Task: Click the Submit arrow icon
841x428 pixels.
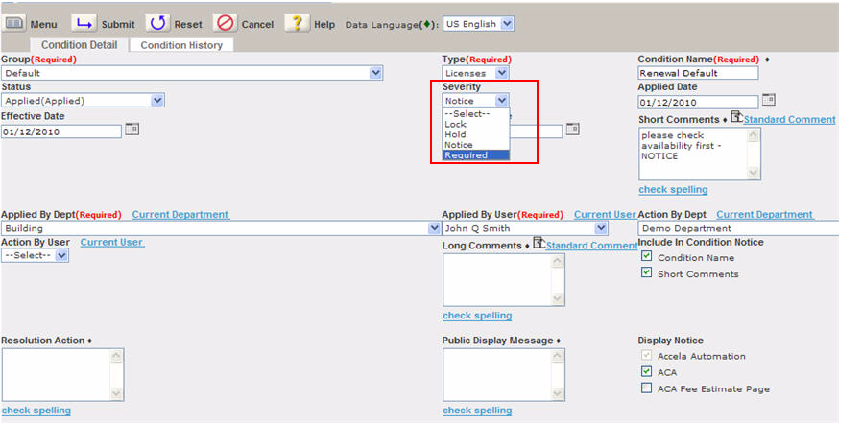Action: 85,23
